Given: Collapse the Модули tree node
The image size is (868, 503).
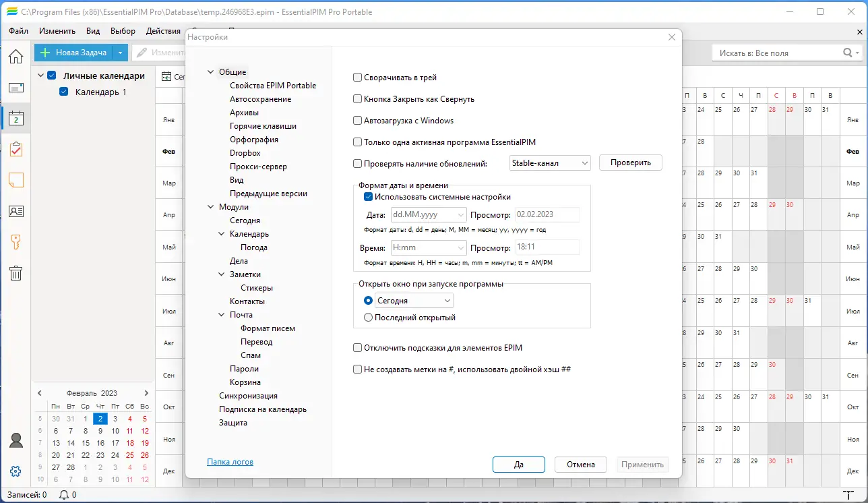Looking at the screenshot, I should click(x=212, y=207).
